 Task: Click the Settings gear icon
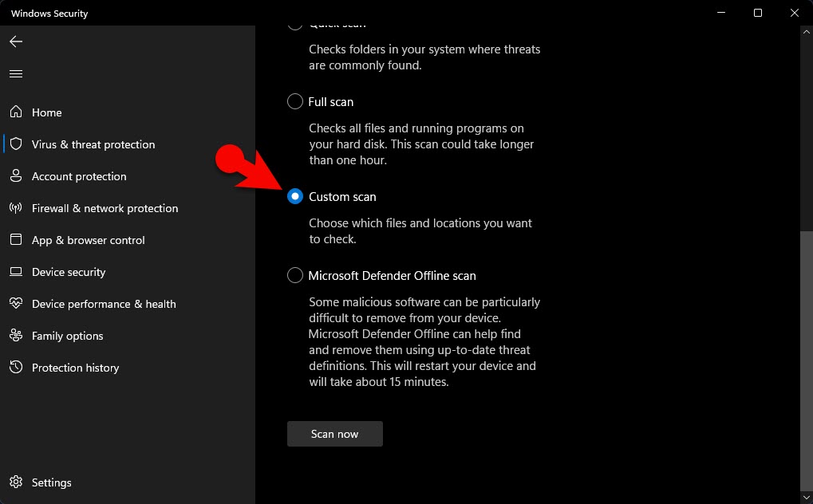(x=16, y=482)
